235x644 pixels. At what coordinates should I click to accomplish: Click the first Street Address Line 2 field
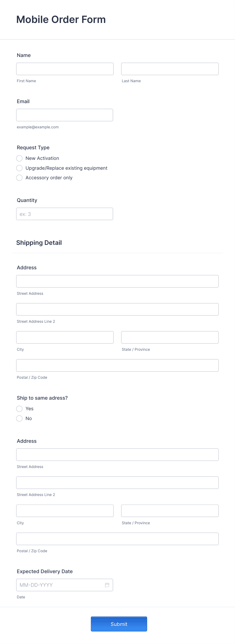point(117,309)
